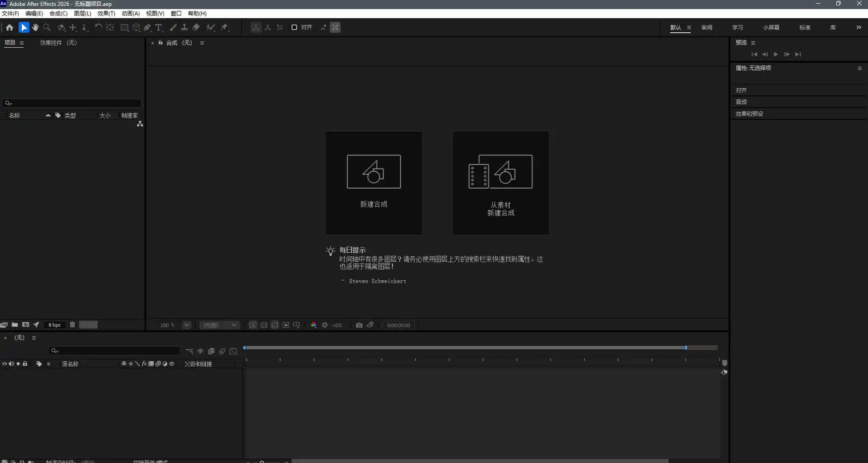Click the snapshot camera icon
This screenshot has height=463, width=868.
tap(359, 325)
